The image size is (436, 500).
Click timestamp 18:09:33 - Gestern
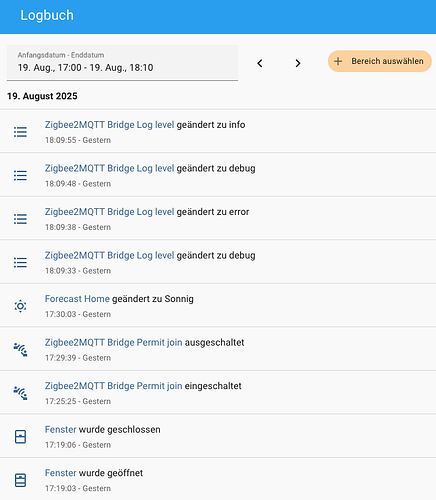78,271
